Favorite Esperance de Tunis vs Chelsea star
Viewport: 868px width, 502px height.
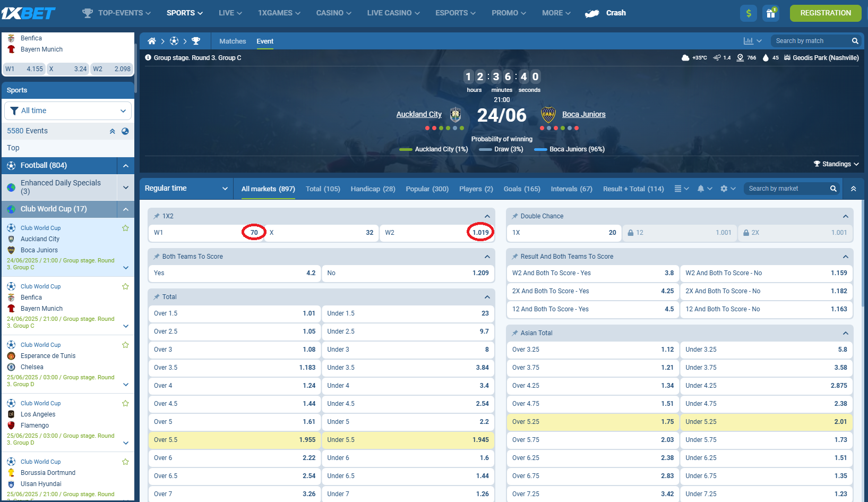[x=125, y=345]
